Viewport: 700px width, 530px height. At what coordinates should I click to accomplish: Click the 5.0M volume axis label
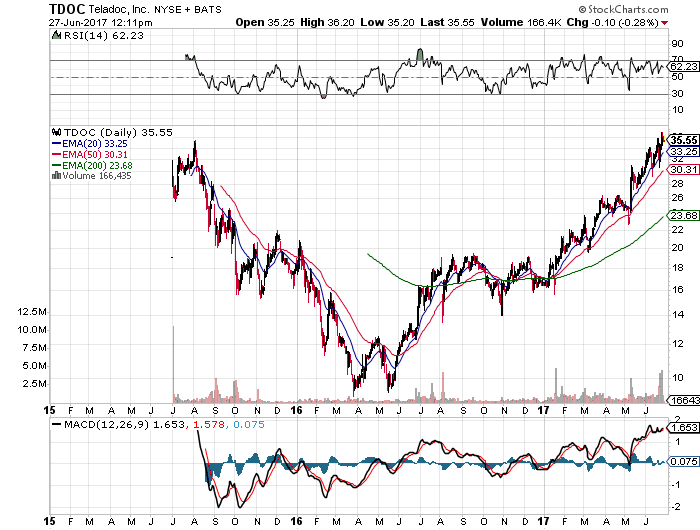click(x=34, y=366)
